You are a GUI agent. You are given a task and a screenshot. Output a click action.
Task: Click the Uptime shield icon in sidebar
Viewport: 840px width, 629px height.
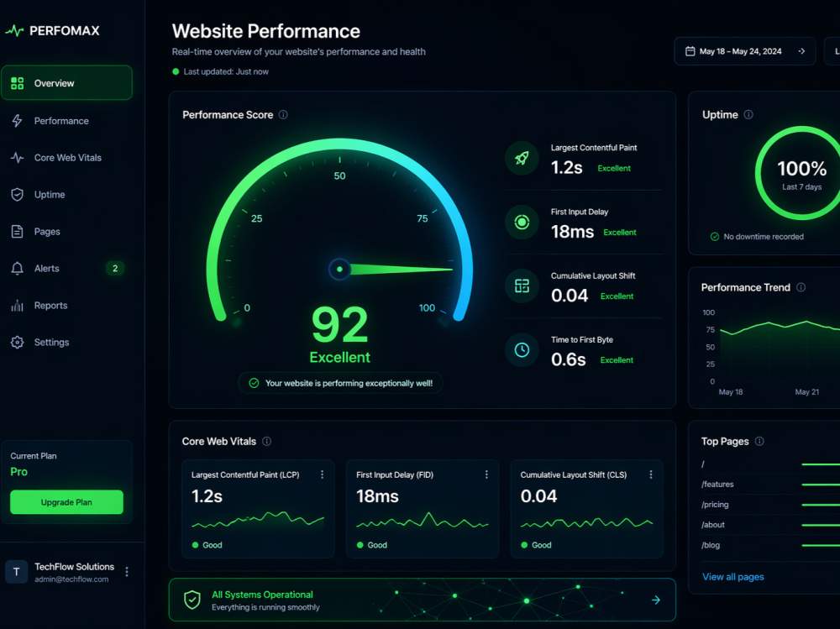tap(17, 195)
